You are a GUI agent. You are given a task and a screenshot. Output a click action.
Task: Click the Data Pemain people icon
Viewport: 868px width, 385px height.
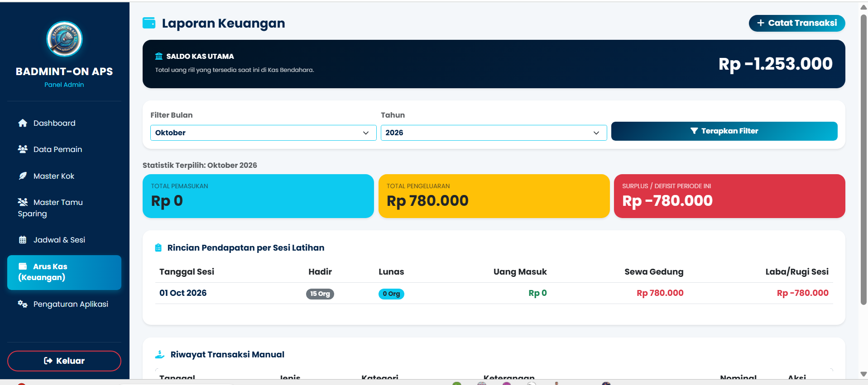pyautogui.click(x=23, y=149)
